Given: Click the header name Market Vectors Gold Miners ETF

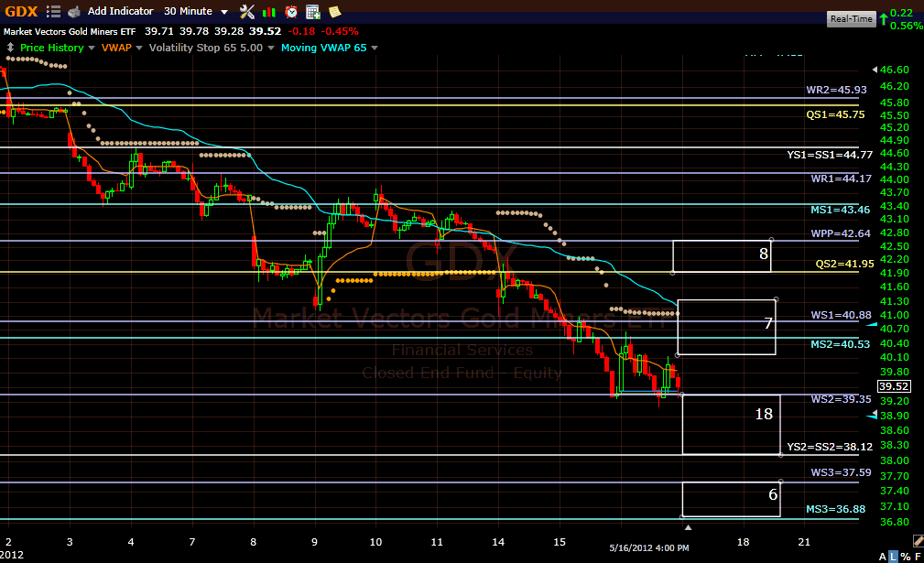Looking at the screenshot, I should pos(70,31).
